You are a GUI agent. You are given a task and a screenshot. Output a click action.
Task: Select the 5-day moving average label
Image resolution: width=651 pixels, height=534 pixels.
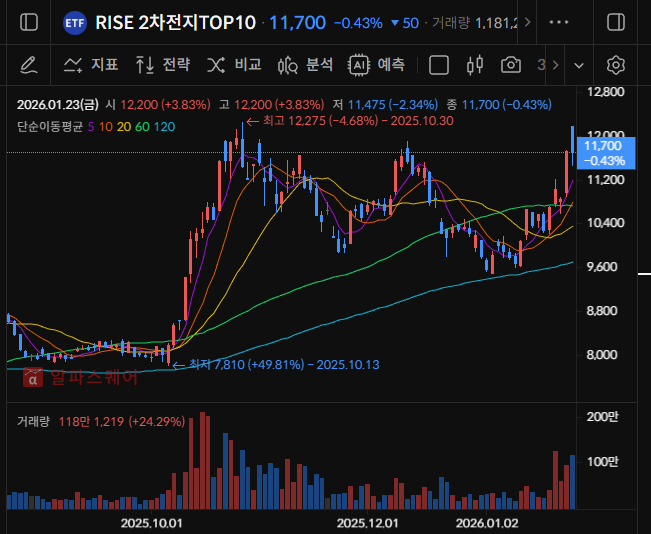(x=91, y=127)
